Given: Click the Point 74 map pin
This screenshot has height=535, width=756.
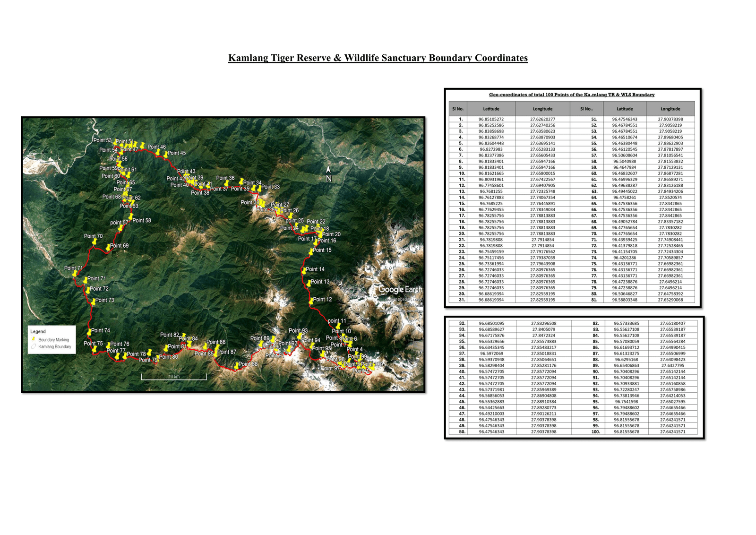Looking at the screenshot, I should coord(89,332).
